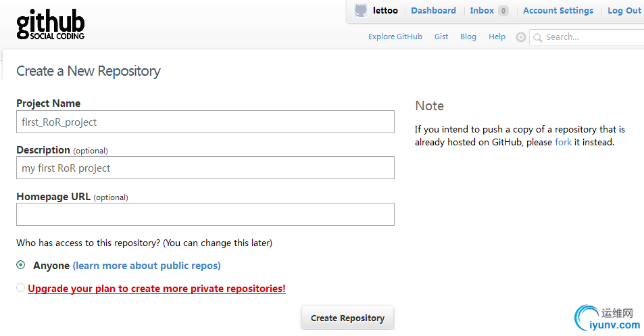The image size is (644, 336).
Task: Click the Log Out link
Action: 624,11
